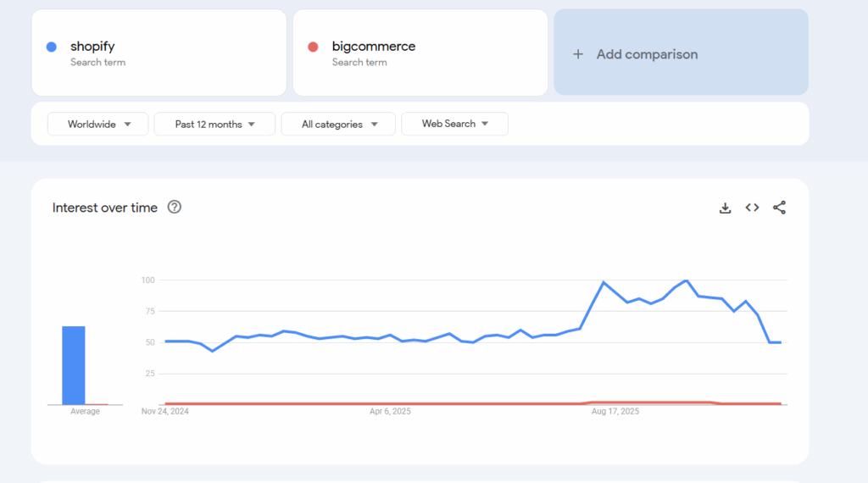This screenshot has width=868, height=483.
Task: Download the Interest over time data as CSV
Action: click(725, 208)
